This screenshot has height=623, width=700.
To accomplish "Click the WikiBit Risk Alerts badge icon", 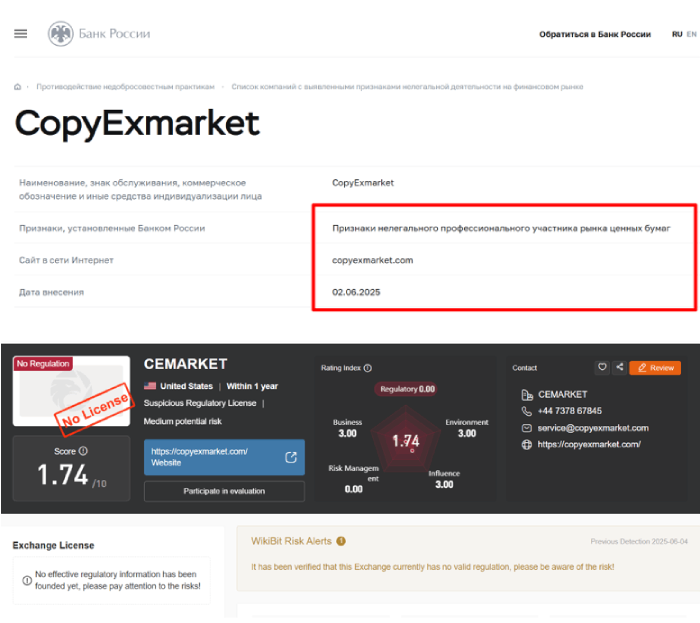I will (341, 541).
